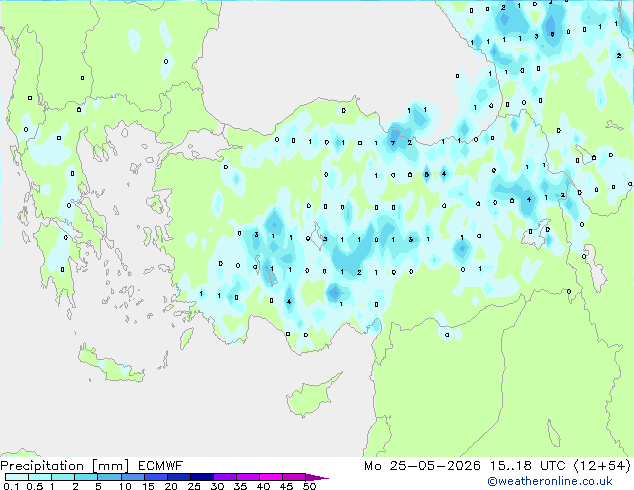Select the 30–35 mm purple legend box
Viewport: 634px width, 490px height.
point(224,477)
